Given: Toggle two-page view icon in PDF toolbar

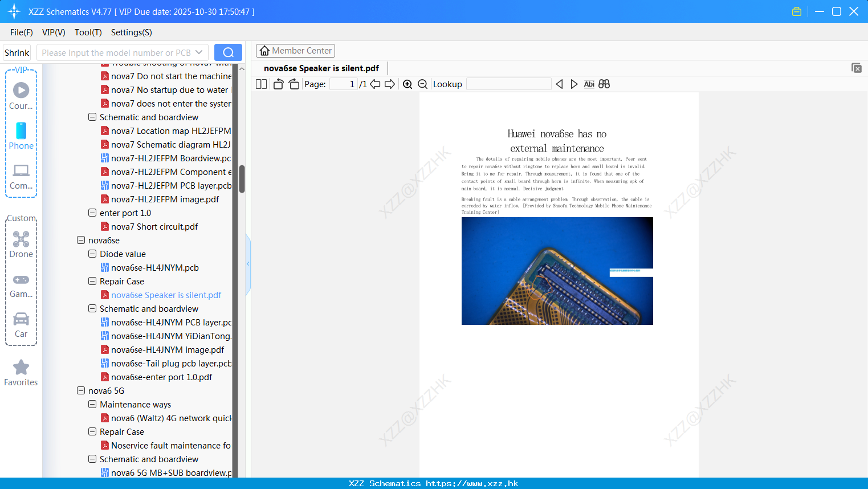Looking at the screenshot, I should [x=262, y=84].
